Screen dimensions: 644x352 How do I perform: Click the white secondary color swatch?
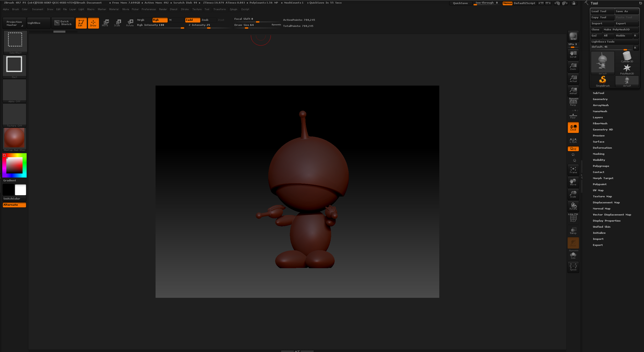pyautogui.click(x=21, y=190)
